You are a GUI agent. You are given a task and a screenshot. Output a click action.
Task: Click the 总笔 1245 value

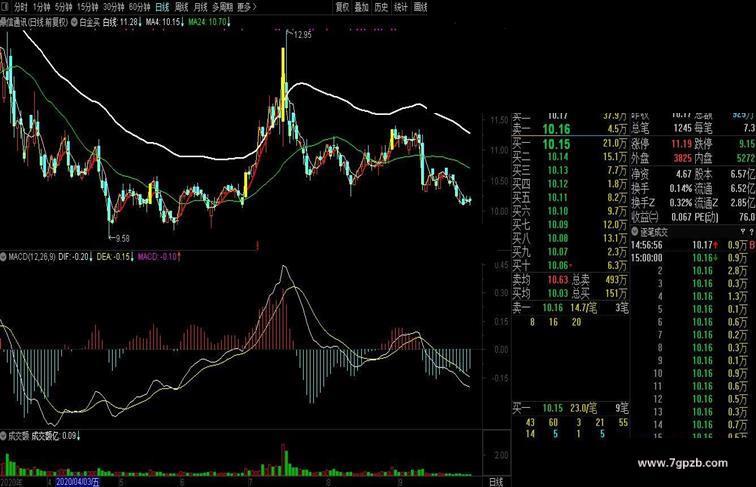pyautogui.click(x=682, y=128)
